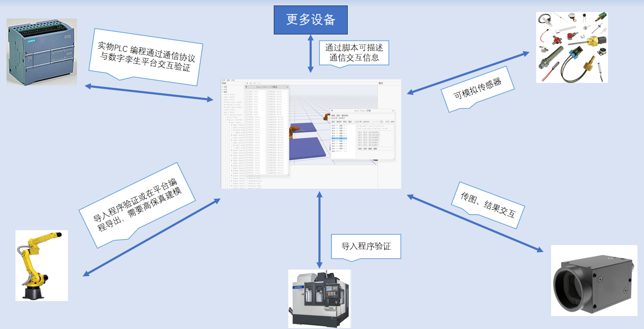Image resolution: width=644 pixels, height=329 pixels.
Task: Collapse the teach panel triangle icon
Action: point(331,111)
